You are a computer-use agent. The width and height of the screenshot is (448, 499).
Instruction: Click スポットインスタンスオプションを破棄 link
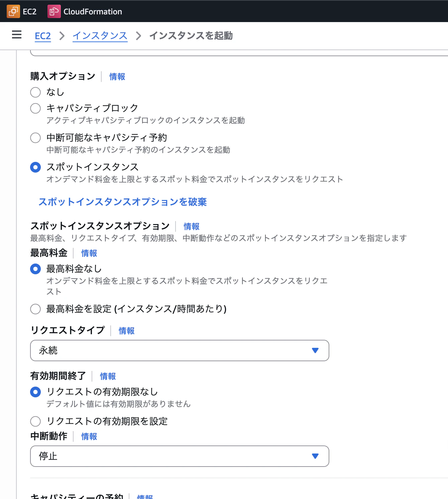123,202
